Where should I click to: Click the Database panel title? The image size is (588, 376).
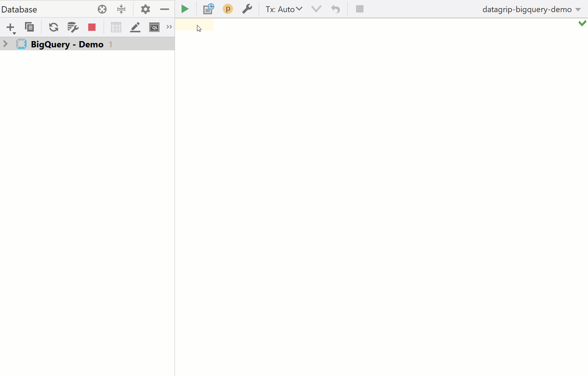[x=19, y=10]
